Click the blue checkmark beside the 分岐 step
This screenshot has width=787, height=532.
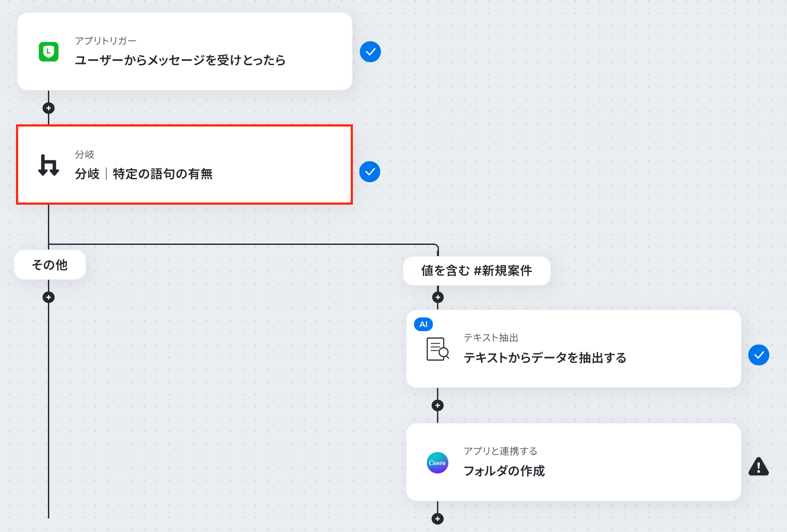pyautogui.click(x=370, y=172)
